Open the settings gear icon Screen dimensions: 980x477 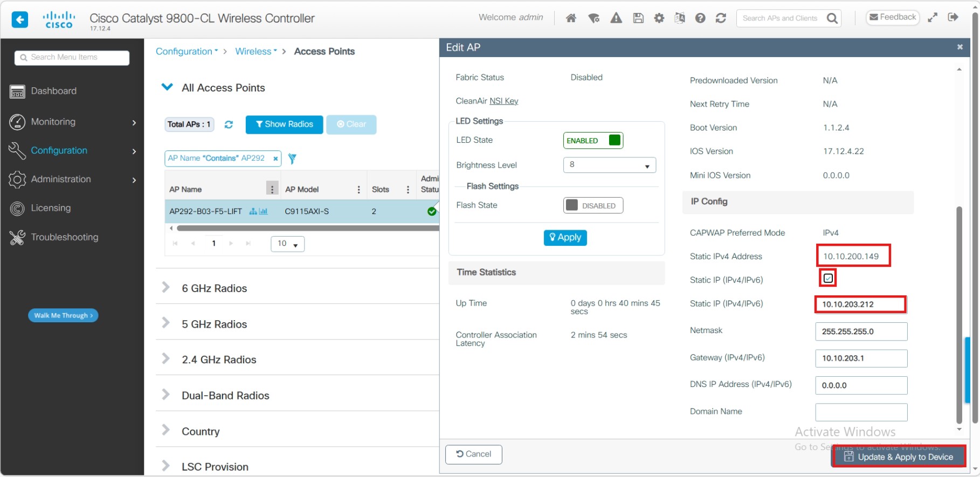tap(659, 18)
